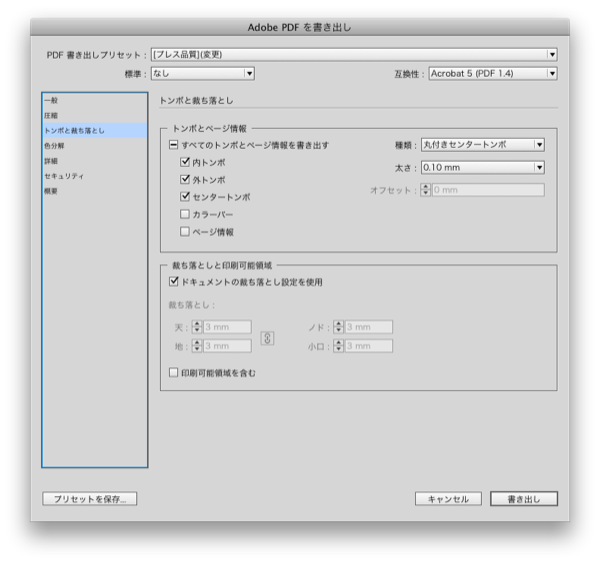Click the 書き出し export button

(523, 499)
